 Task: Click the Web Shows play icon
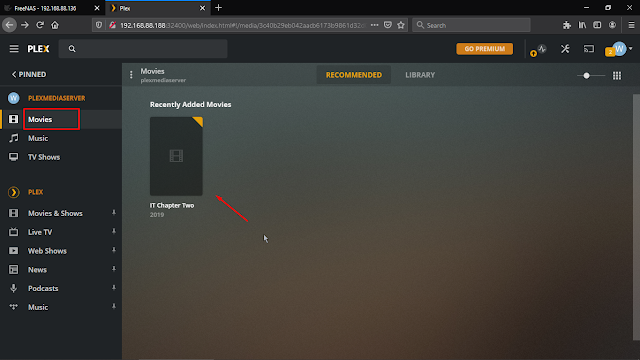click(x=13, y=251)
